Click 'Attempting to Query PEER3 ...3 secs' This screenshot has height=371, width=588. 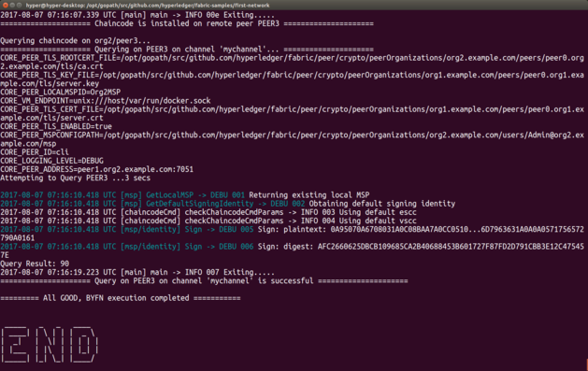(x=75, y=178)
